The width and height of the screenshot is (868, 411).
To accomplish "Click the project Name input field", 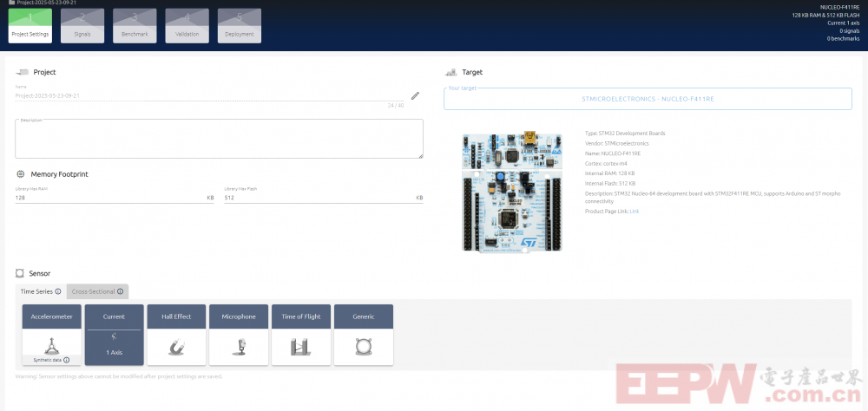I will (x=209, y=95).
